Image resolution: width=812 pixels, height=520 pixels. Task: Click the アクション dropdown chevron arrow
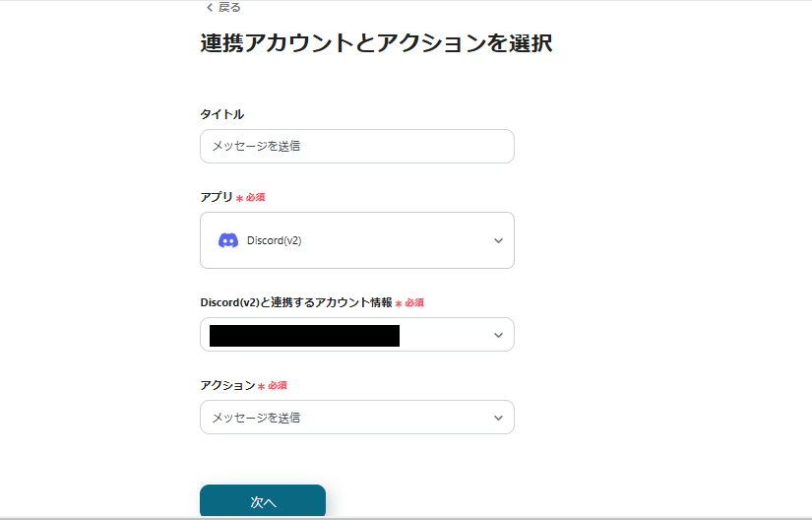click(498, 418)
